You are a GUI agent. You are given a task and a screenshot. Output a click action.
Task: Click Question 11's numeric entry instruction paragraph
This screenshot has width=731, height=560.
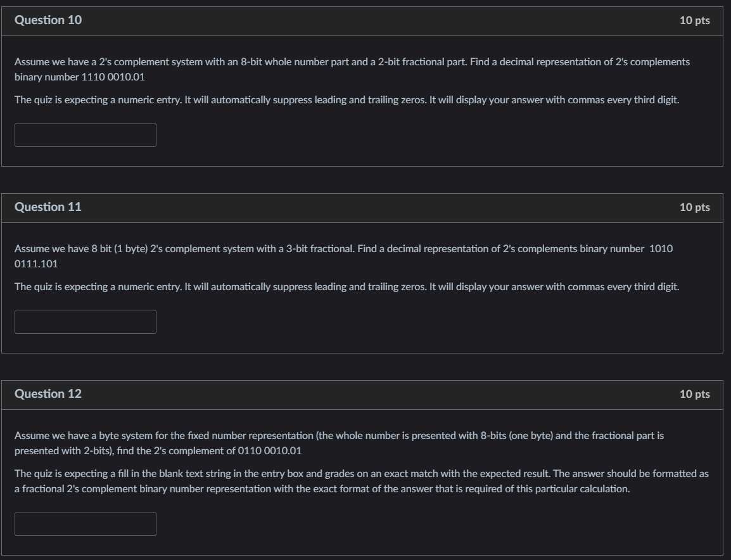[347, 287]
